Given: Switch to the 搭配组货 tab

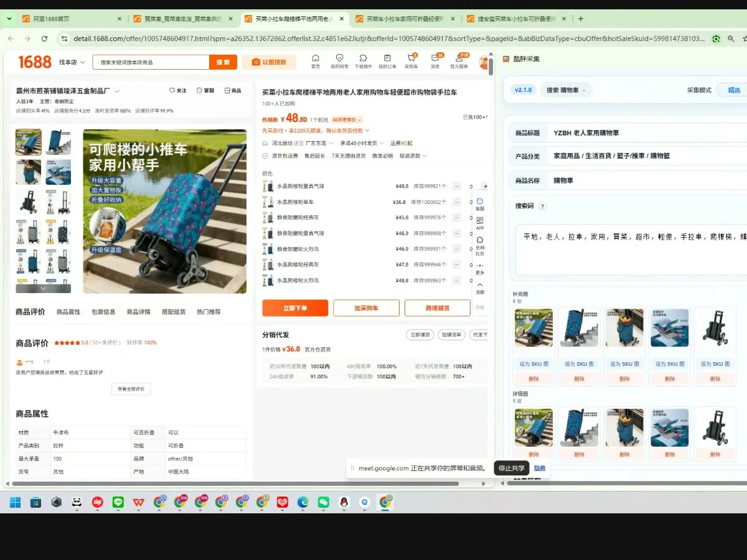Looking at the screenshot, I should pos(174,312).
